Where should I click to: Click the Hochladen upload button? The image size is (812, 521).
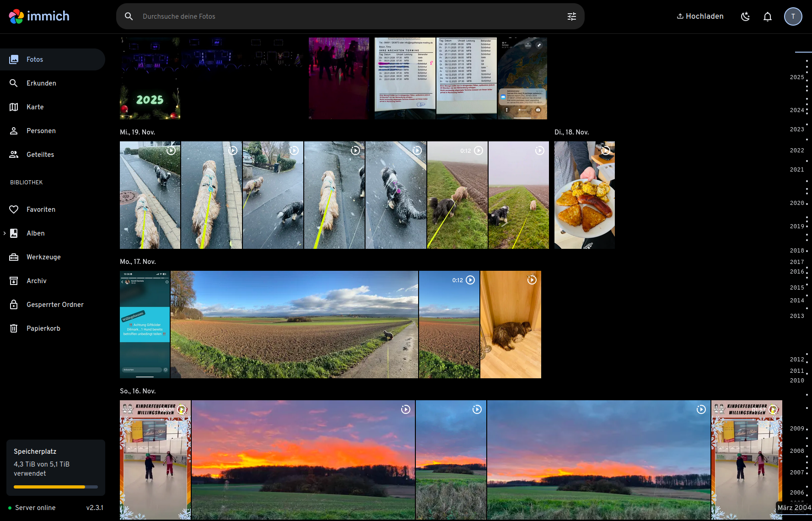[700, 16]
